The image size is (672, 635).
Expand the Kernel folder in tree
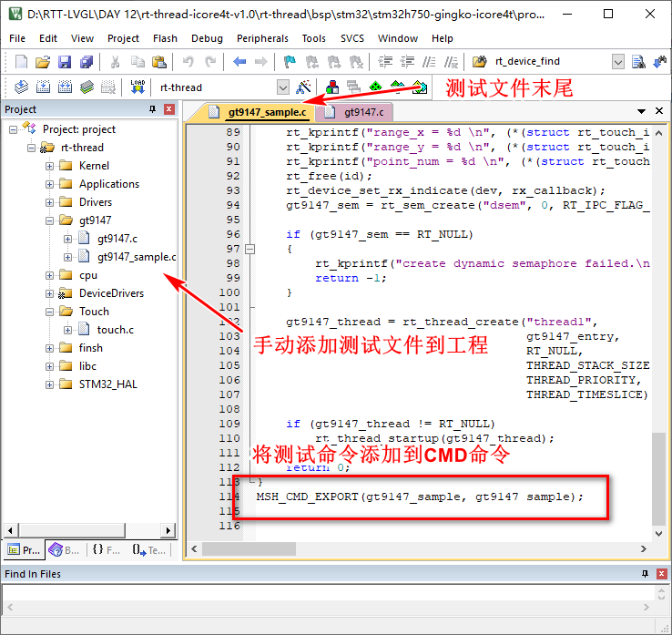coord(50,166)
